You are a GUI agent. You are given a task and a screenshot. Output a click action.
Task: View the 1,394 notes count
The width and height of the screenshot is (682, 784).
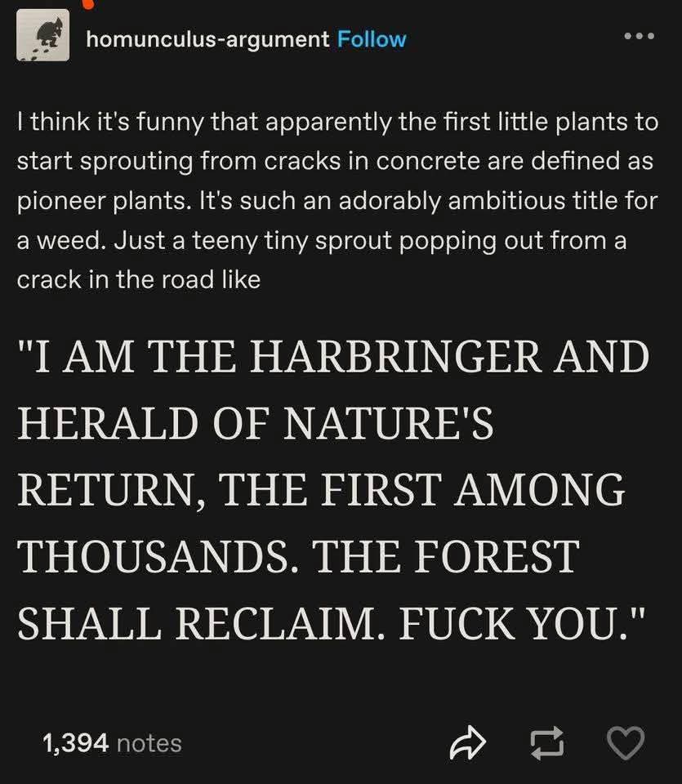tap(75, 743)
